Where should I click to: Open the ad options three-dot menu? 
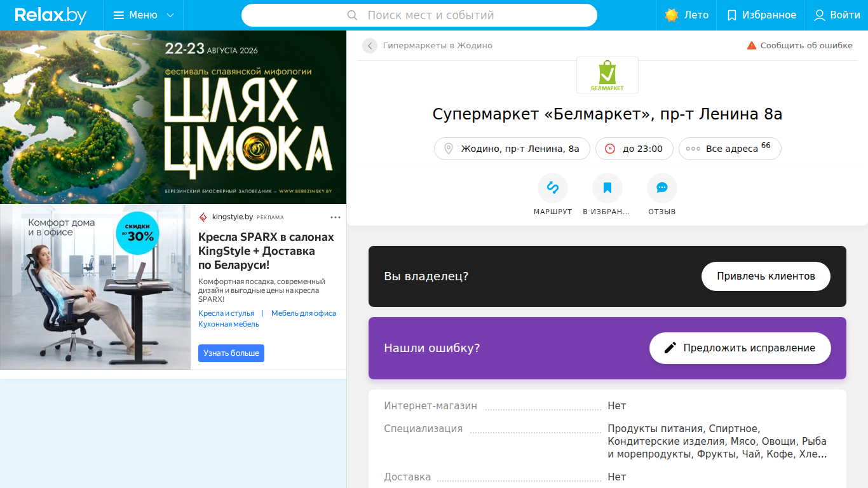(336, 217)
